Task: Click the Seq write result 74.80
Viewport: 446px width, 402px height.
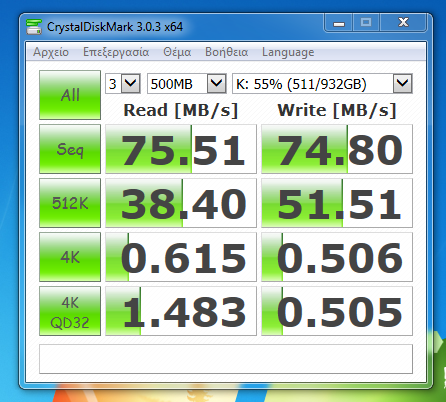Action: click(x=337, y=149)
